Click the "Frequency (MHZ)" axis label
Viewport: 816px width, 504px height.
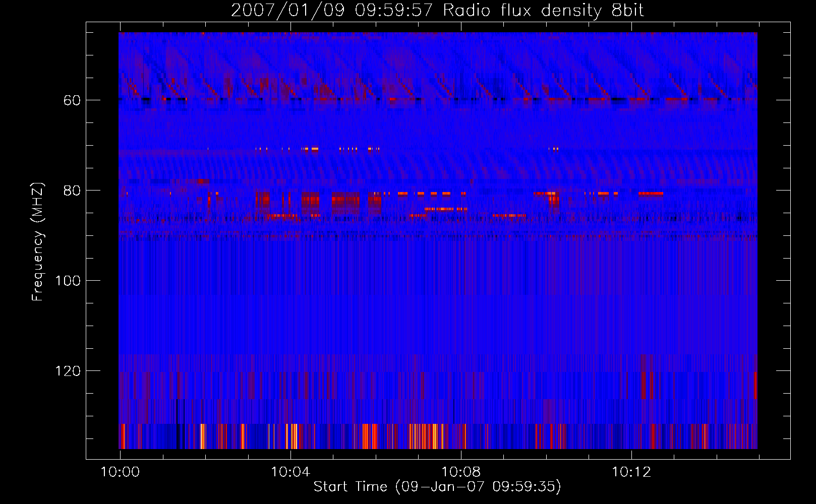click(x=38, y=241)
